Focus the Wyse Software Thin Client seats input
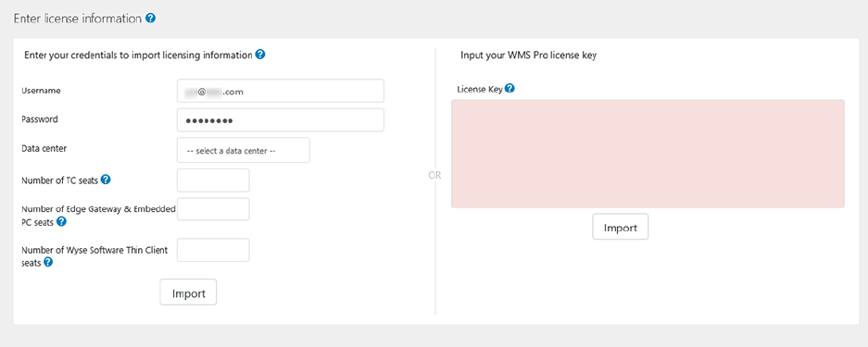The height and width of the screenshot is (347, 868). coord(213,251)
